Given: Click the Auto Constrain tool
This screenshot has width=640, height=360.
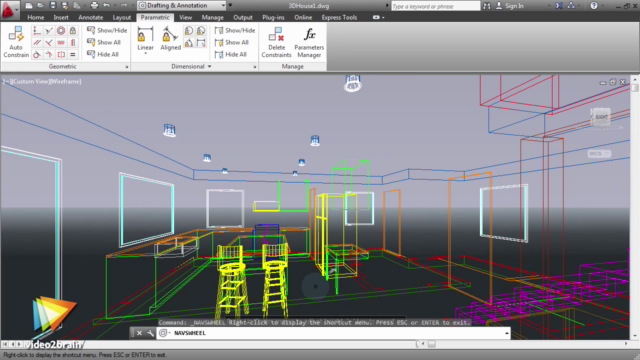Looking at the screenshot, I should pos(16,42).
